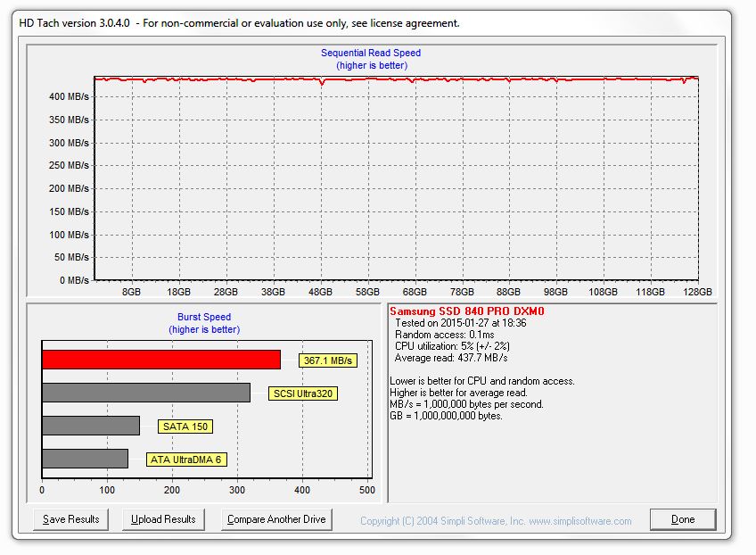
Task: Click the gray ATA UltraDMA 6 bar
Action: point(85,459)
